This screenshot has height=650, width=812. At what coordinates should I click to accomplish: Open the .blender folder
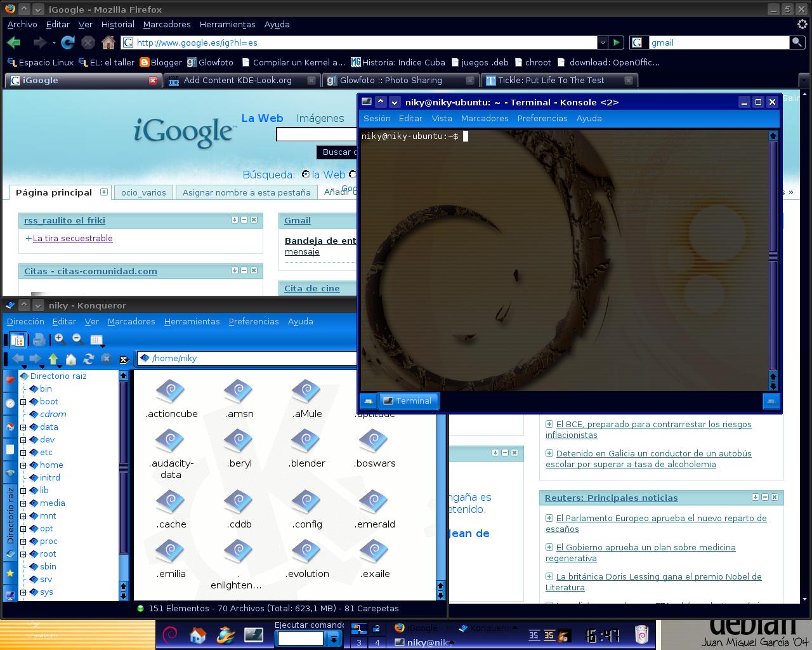click(x=307, y=449)
